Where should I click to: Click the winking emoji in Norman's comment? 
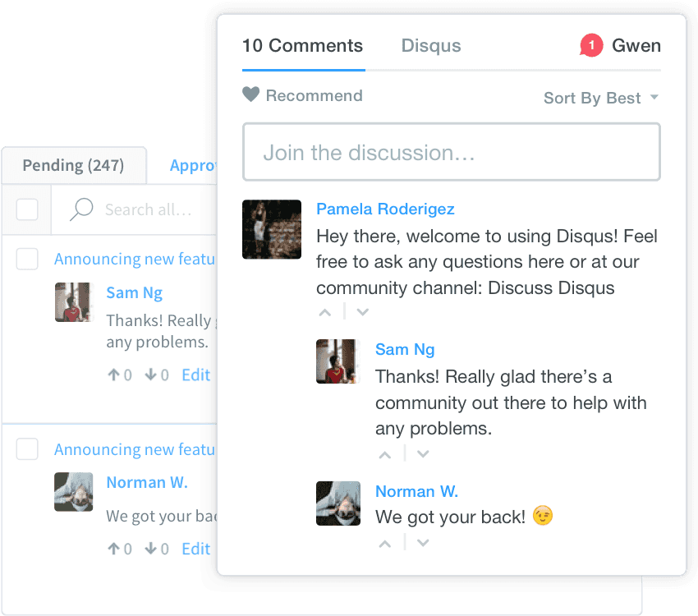[x=543, y=516]
